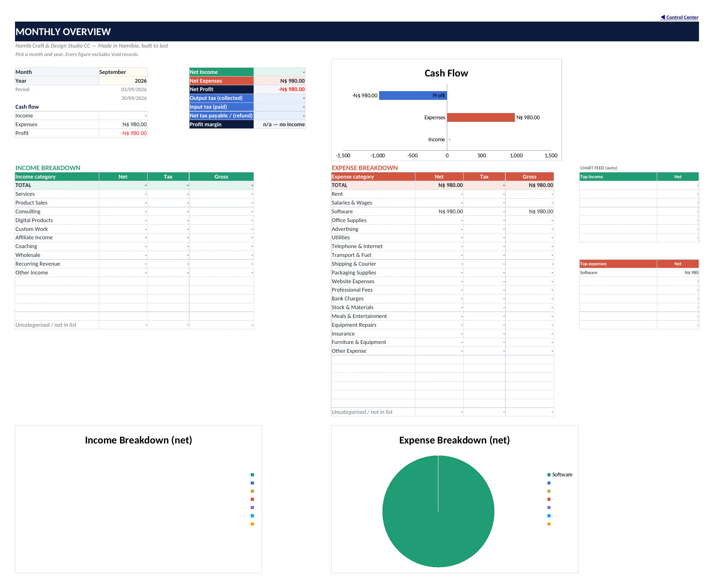Image resolution: width=714 pixels, height=588 pixels.
Task: Select the Consulting income row
Action: tap(134, 211)
